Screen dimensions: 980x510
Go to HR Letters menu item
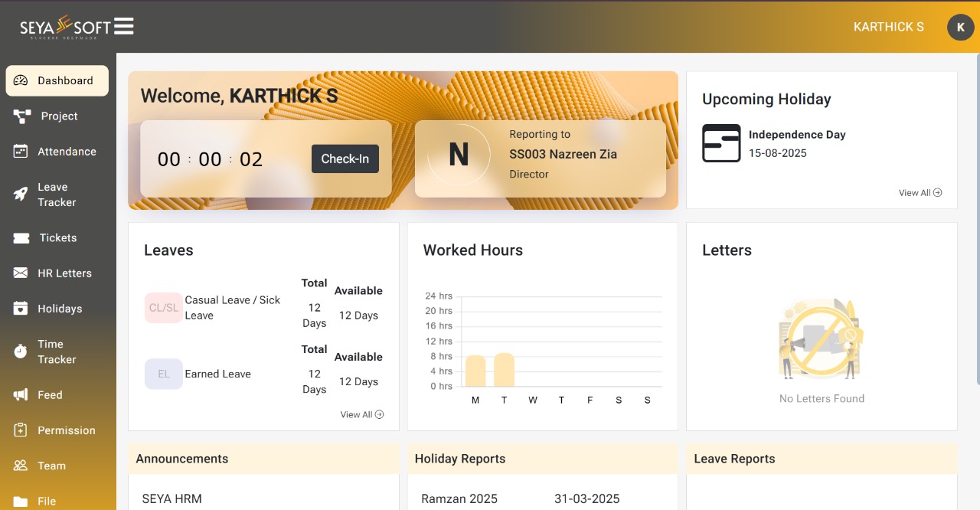point(57,273)
